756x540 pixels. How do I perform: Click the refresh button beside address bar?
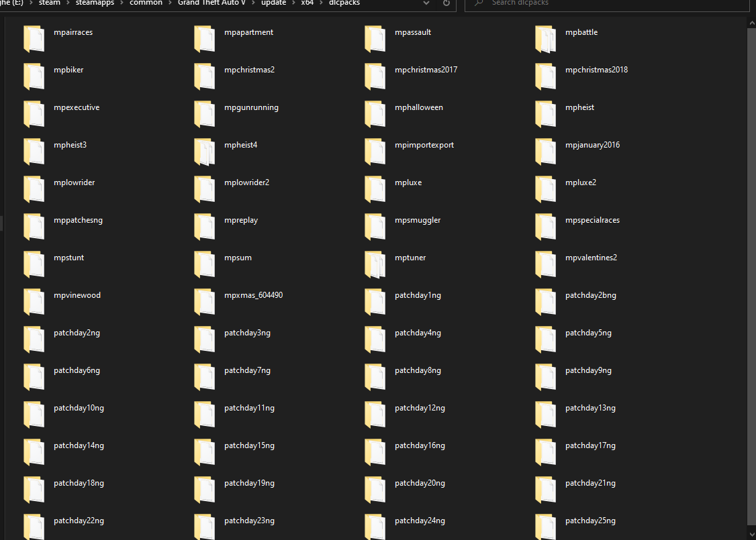(x=446, y=3)
